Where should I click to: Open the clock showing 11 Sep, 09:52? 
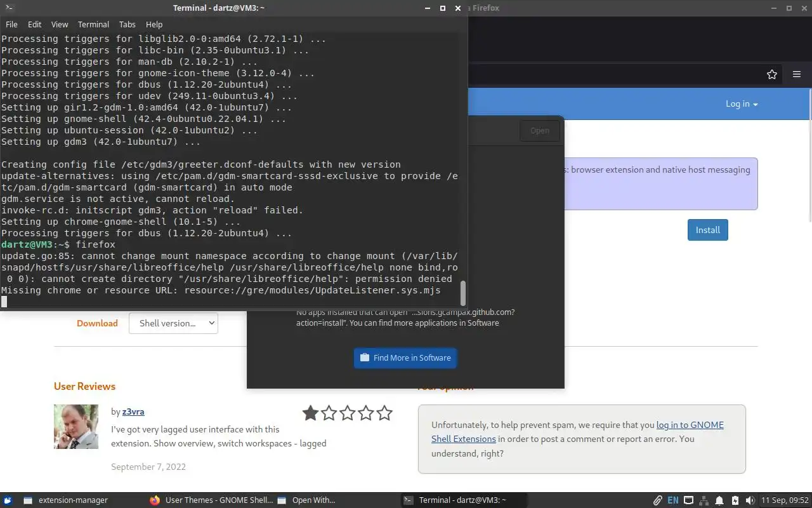point(785,500)
